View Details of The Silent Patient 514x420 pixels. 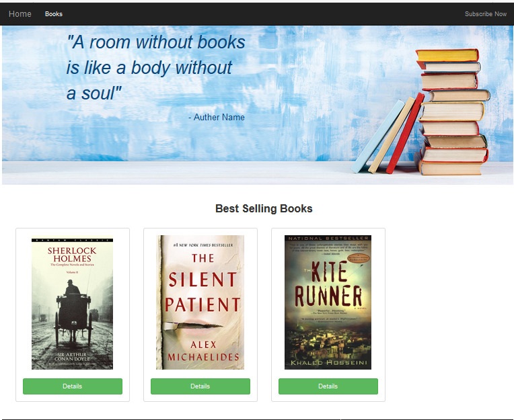pos(200,386)
